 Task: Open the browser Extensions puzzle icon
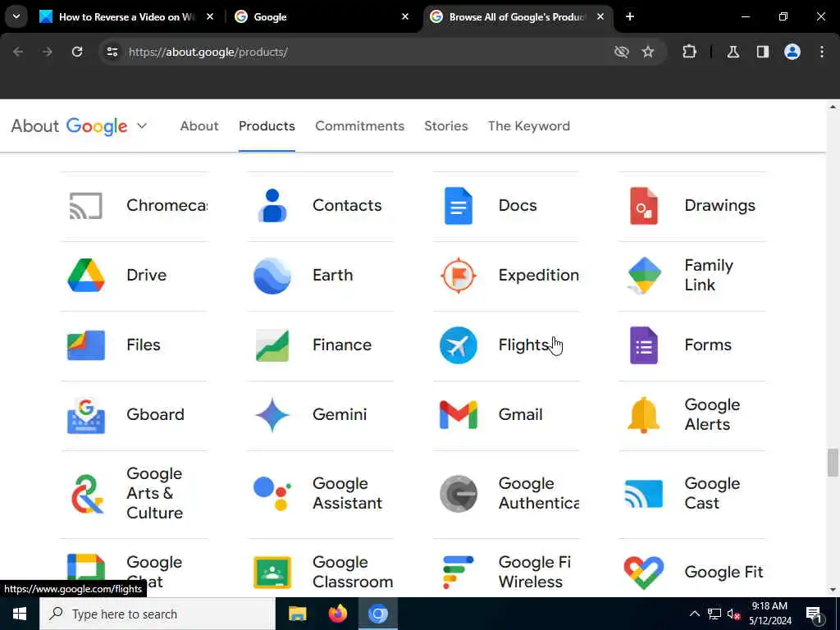point(689,52)
